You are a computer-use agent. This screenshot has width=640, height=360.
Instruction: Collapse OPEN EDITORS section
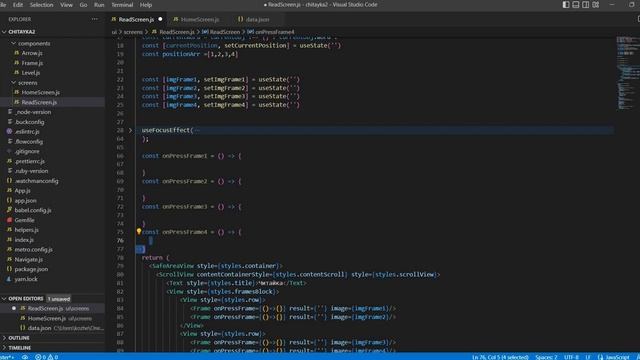click(25, 298)
